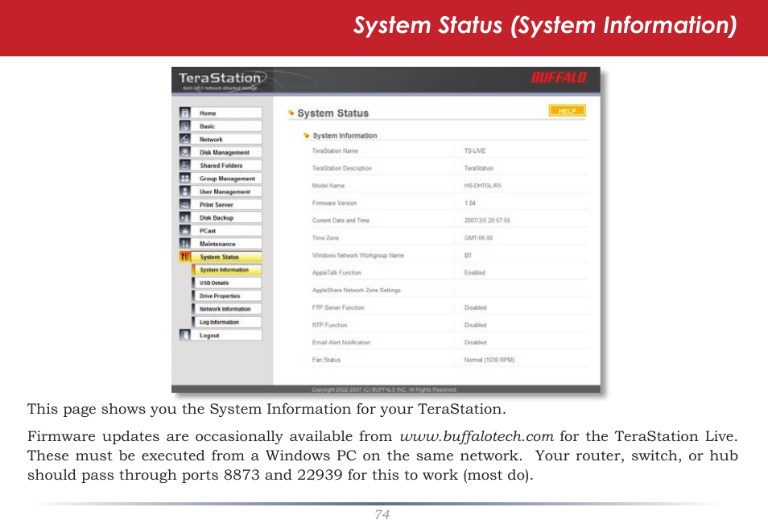Click Logout menu entry
The height and width of the screenshot is (532, 768).
tap(226, 335)
